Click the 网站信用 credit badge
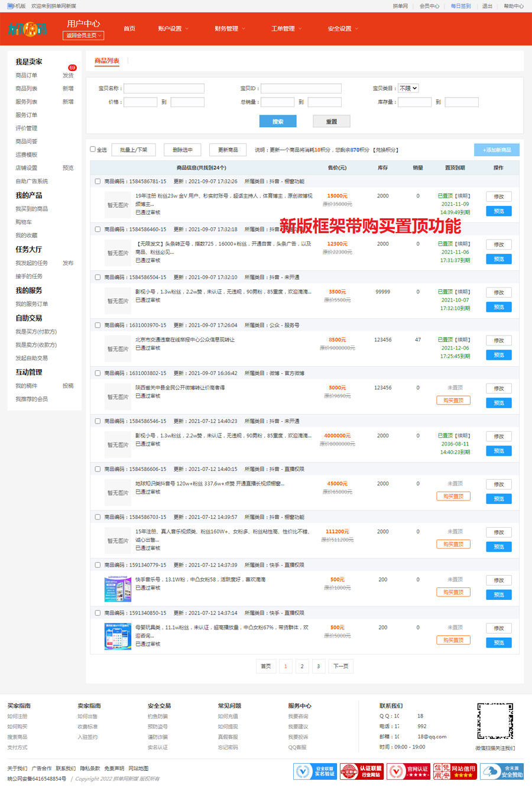 click(455, 771)
